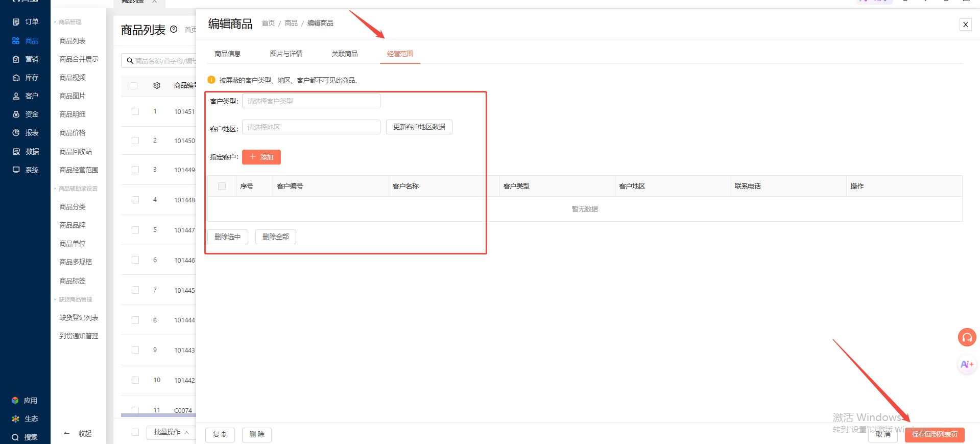980x444 pixels.
Task: Click the help icon beside 商品列表 title
Action: (x=174, y=29)
